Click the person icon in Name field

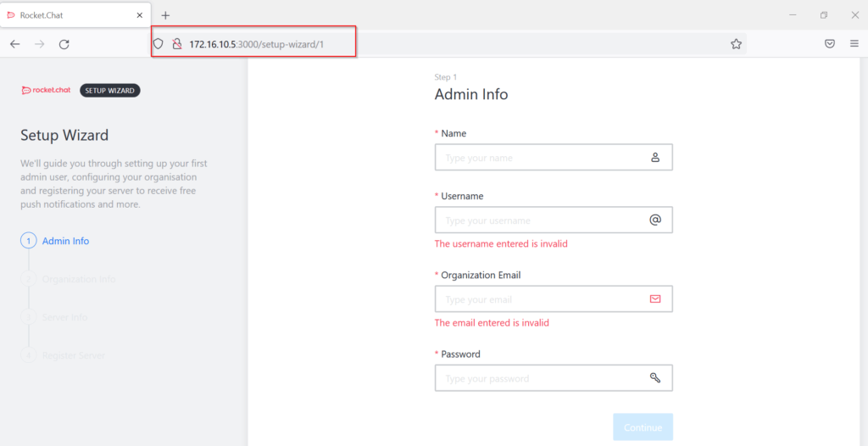(655, 158)
